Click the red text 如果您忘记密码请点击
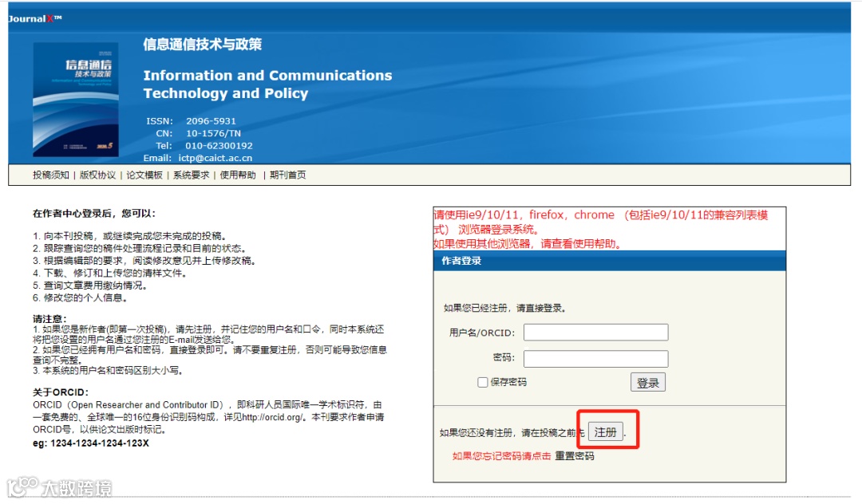This screenshot has width=862, height=504. click(501, 455)
